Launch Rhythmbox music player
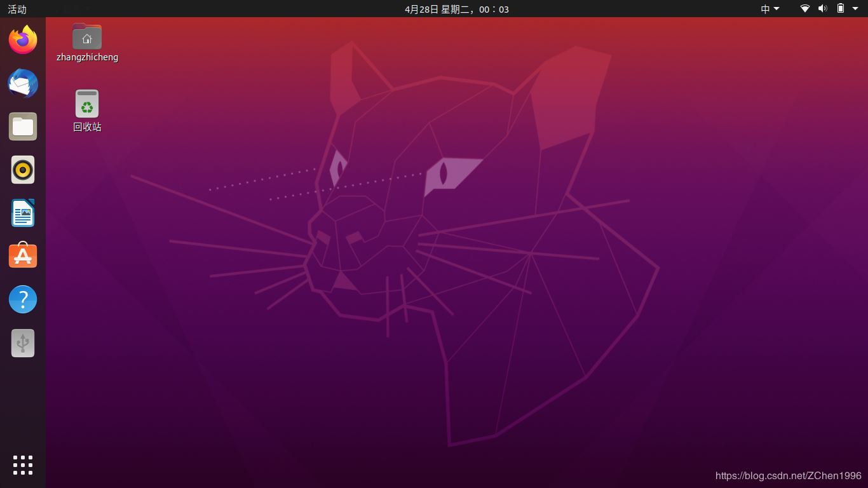868x488 pixels. [x=23, y=170]
